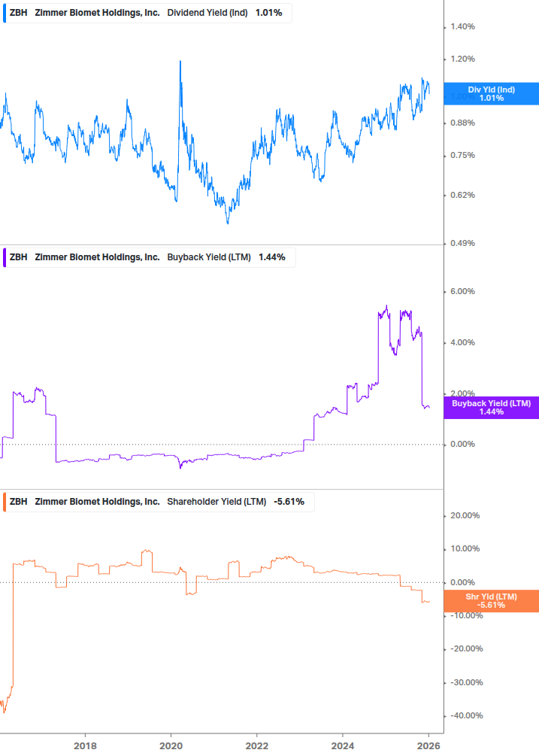Click the purple Buyback Yield (LTM) 1.44% axis tag
539x756 pixels.
pyautogui.click(x=492, y=408)
